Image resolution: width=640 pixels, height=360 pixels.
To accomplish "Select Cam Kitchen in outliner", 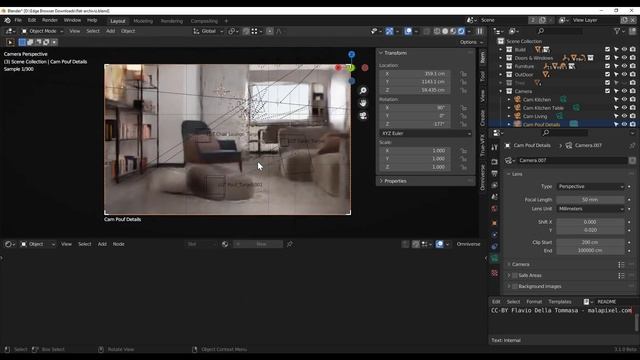I will [x=537, y=100].
